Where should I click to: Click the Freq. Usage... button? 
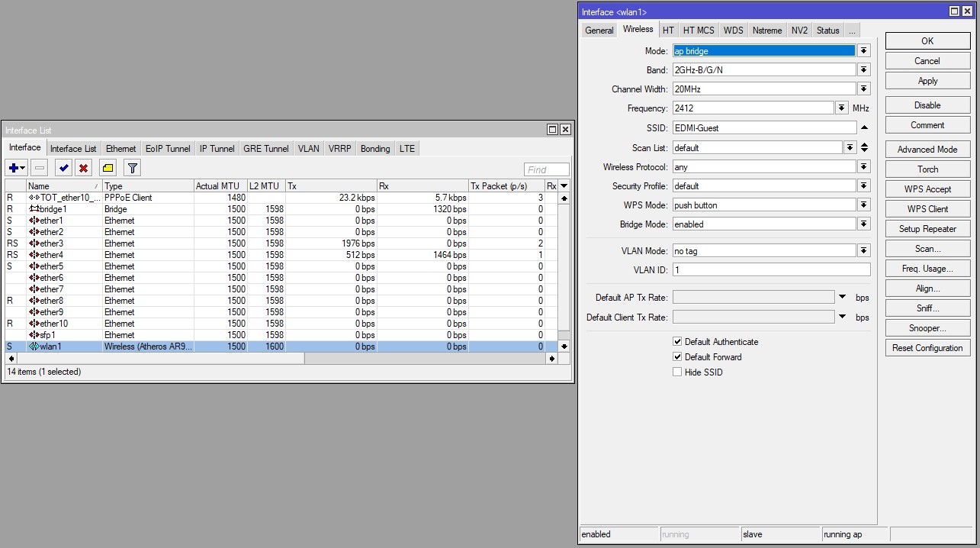[x=927, y=269]
